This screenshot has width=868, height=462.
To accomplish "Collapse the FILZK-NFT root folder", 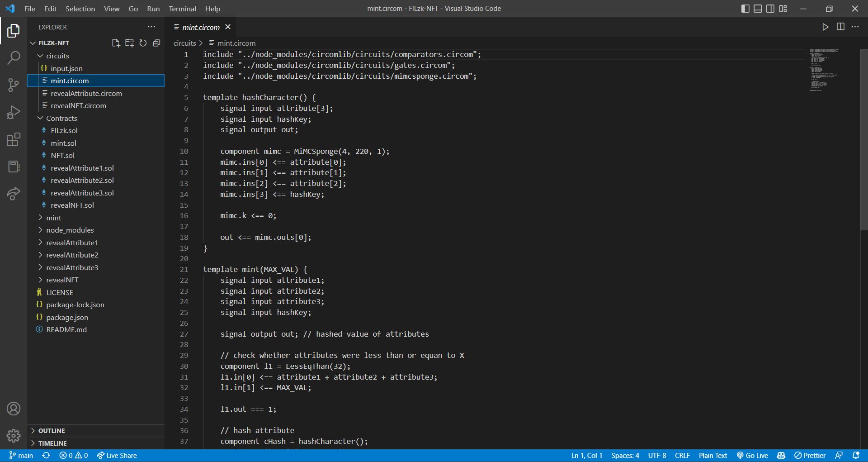I will 33,43.
